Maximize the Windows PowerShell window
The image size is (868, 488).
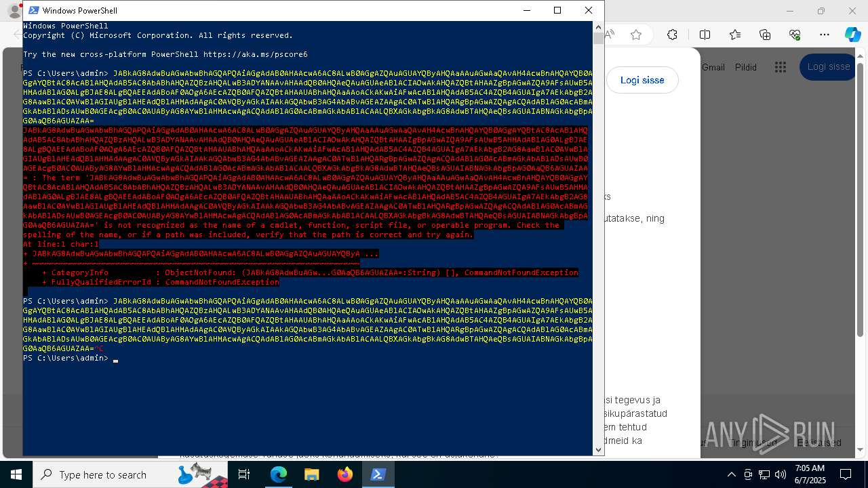557,10
